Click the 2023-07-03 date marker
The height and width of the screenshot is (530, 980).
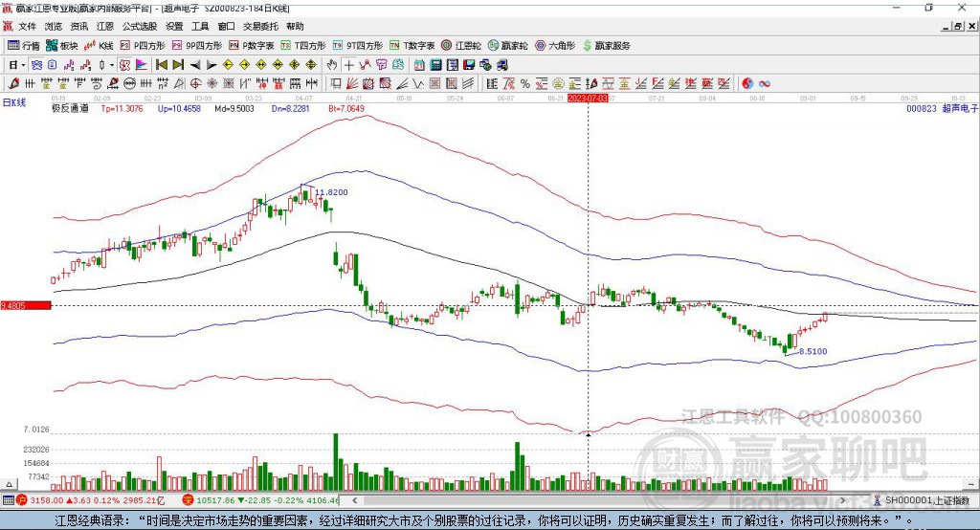tap(588, 99)
